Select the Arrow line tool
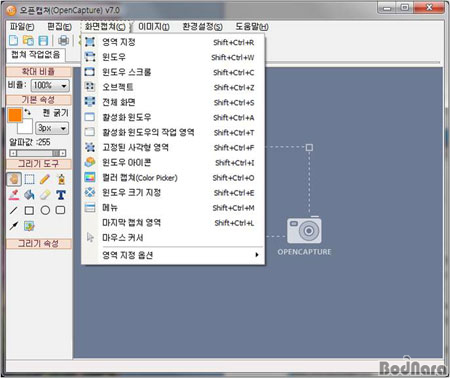This screenshot has height=378, width=450. pyautogui.click(x=14, y=226)
